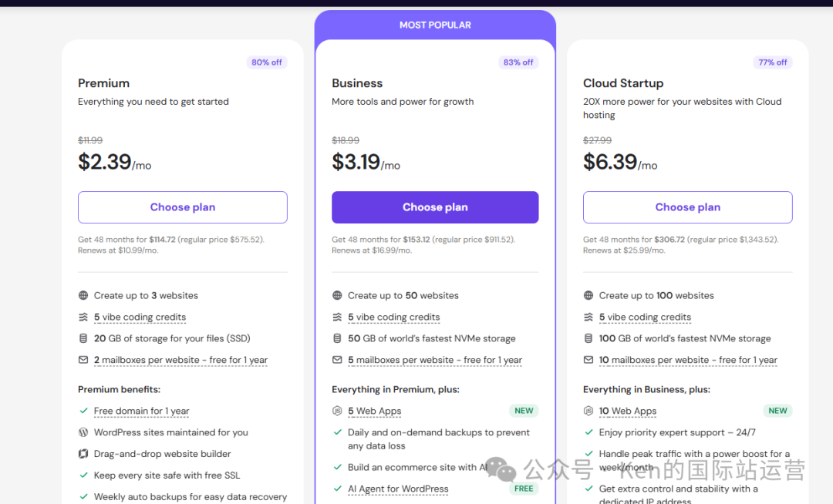Screen dimensions: 833x504
Task: Click the storage icon in Business plan
Action: tap(337, 338)
